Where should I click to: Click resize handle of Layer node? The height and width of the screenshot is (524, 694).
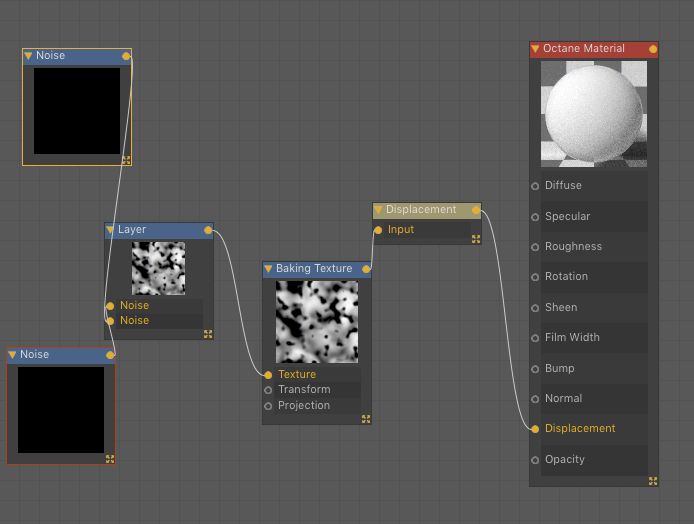pyautogui.click(x=208, y=334)
